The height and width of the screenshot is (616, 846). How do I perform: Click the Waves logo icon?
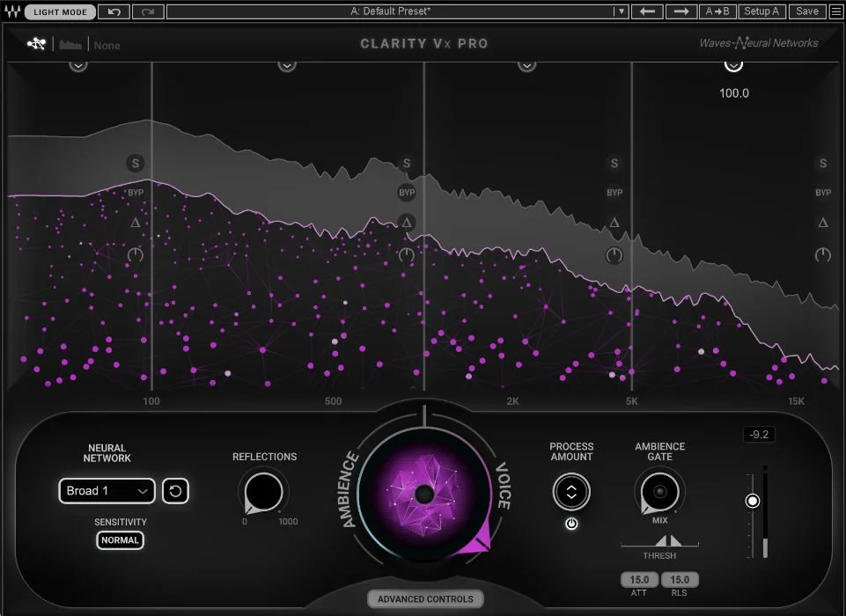[x=11, y=11]
